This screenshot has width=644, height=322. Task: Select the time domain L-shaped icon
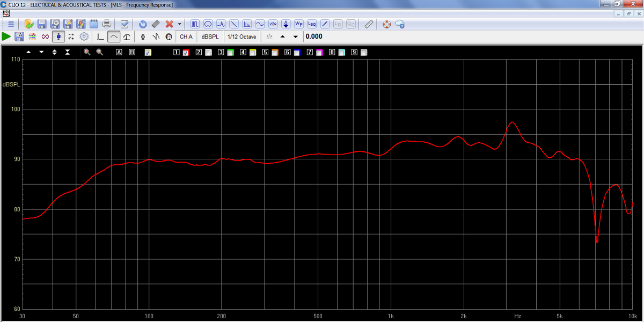[100, 36]
